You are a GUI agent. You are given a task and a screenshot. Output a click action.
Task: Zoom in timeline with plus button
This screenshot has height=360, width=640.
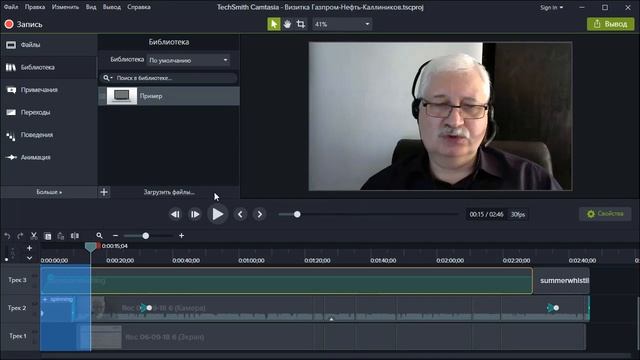pyautogui.click(x=181, y=236)
